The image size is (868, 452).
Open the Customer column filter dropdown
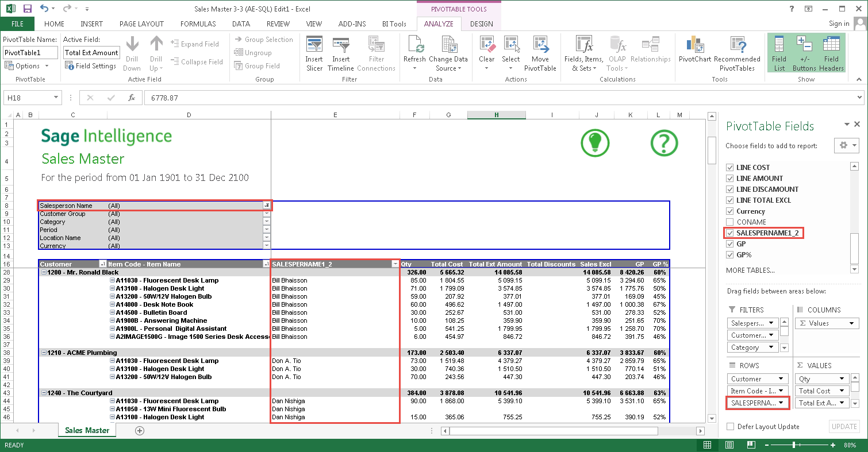coord(102,264)
